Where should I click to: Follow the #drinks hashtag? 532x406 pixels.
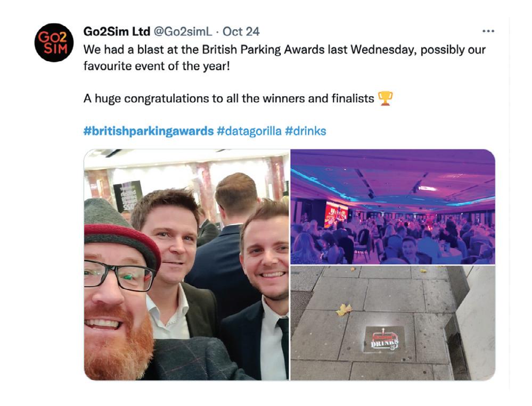(x=305, y=131)
